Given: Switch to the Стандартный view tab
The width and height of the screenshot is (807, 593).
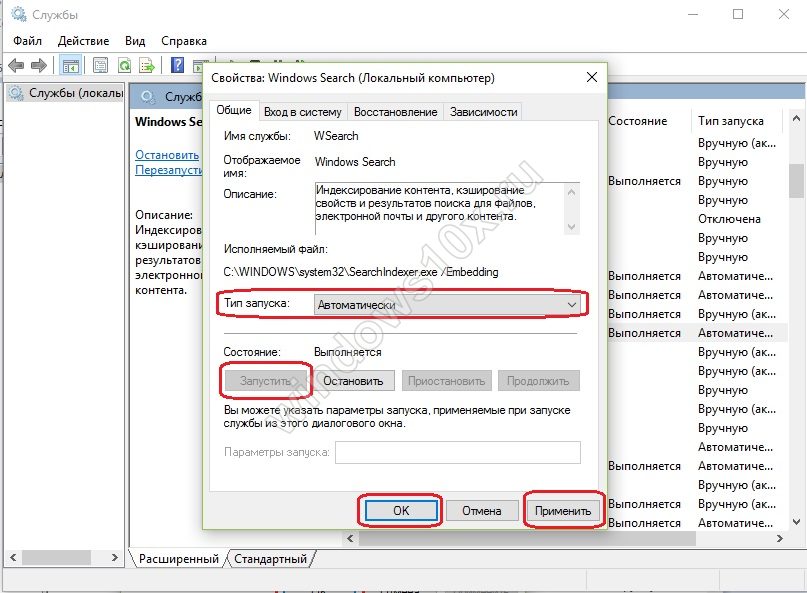Looking at the screenshot, I should pyautogui.click(x=272, y=558).
